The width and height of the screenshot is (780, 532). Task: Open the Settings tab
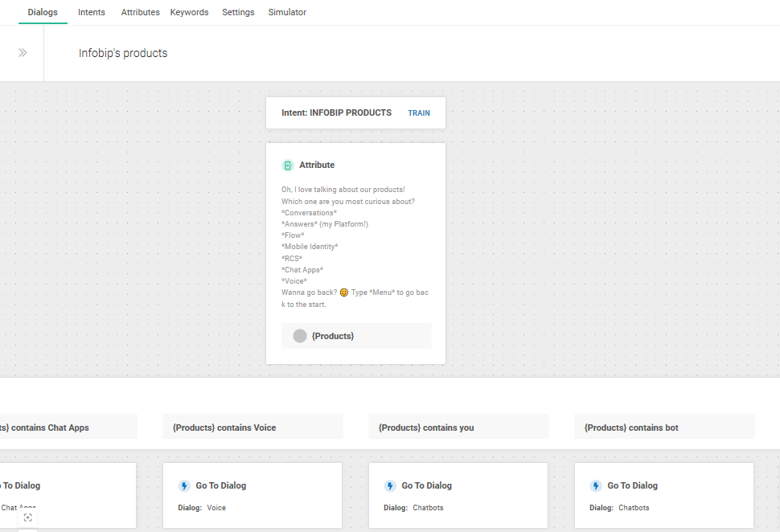pyautogui.click(x=238, y=13)
